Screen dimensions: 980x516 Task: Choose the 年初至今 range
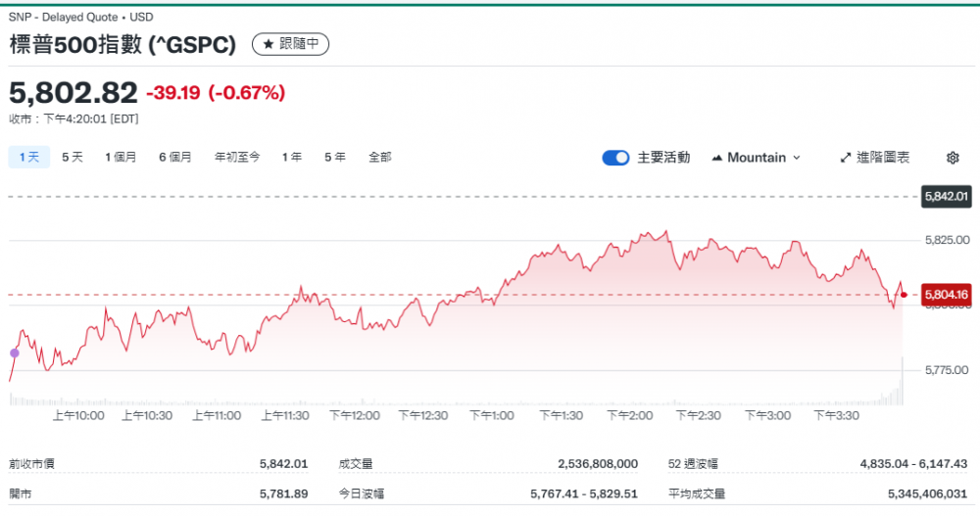pyautogui.click(x=237, y=157)
